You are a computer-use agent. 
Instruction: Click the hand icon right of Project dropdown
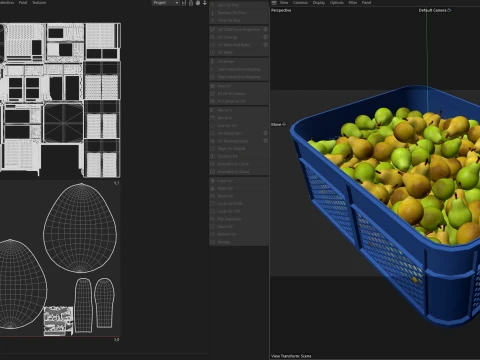(x=198, y=3)
